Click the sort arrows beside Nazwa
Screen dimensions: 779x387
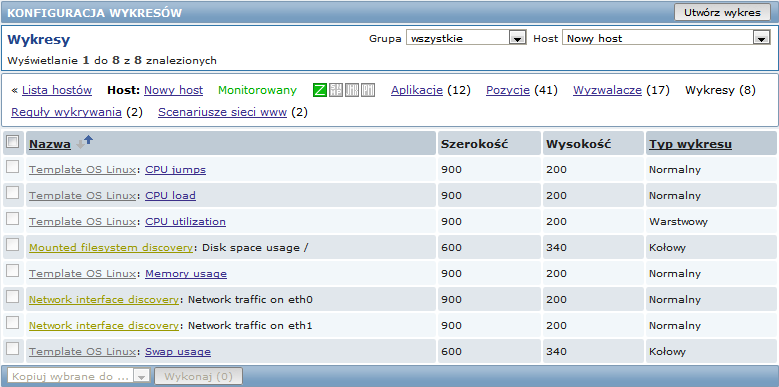click(84, 143)
